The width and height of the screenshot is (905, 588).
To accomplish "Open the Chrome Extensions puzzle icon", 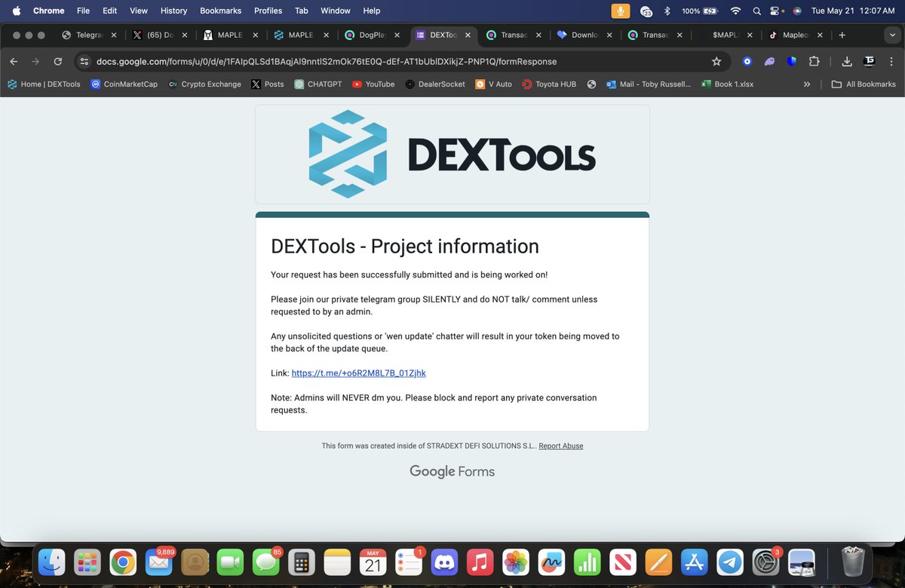I will point(814,61).
